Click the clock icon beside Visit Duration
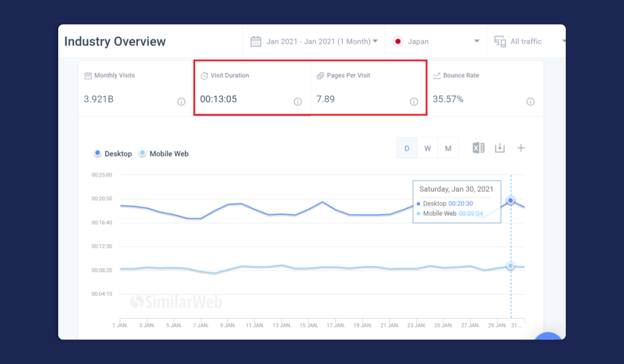 point(205,75)
